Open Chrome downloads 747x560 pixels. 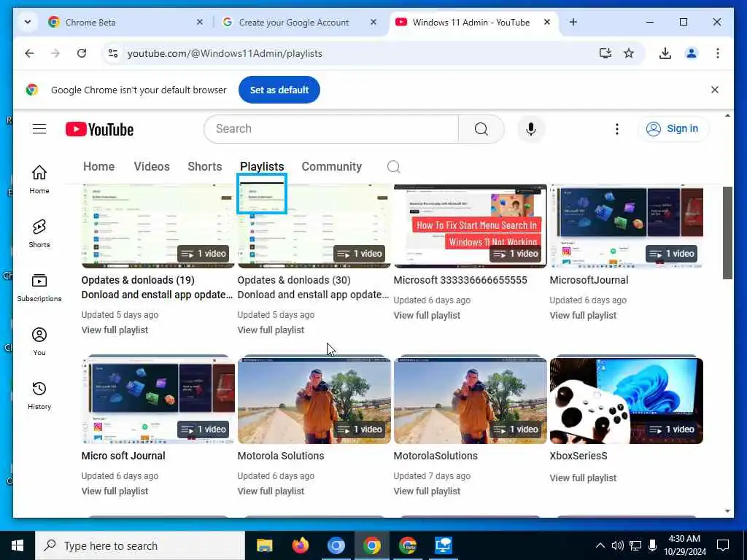[x=665, y=53]
